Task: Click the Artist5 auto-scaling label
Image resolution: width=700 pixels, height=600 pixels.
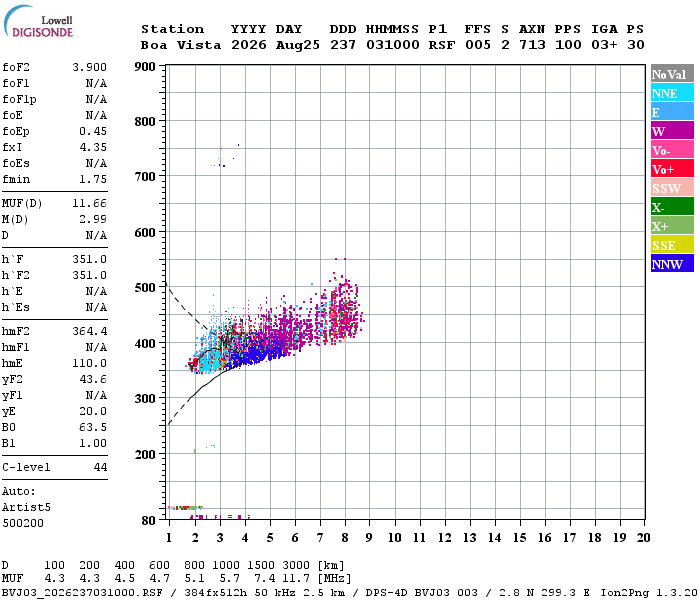Action: tap(26, 507)
